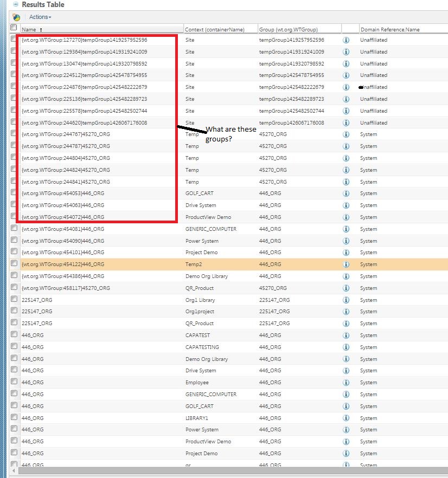Check the box for WTGroup:127270 row
The image size is (448, 478).
(x=14, y=38)
